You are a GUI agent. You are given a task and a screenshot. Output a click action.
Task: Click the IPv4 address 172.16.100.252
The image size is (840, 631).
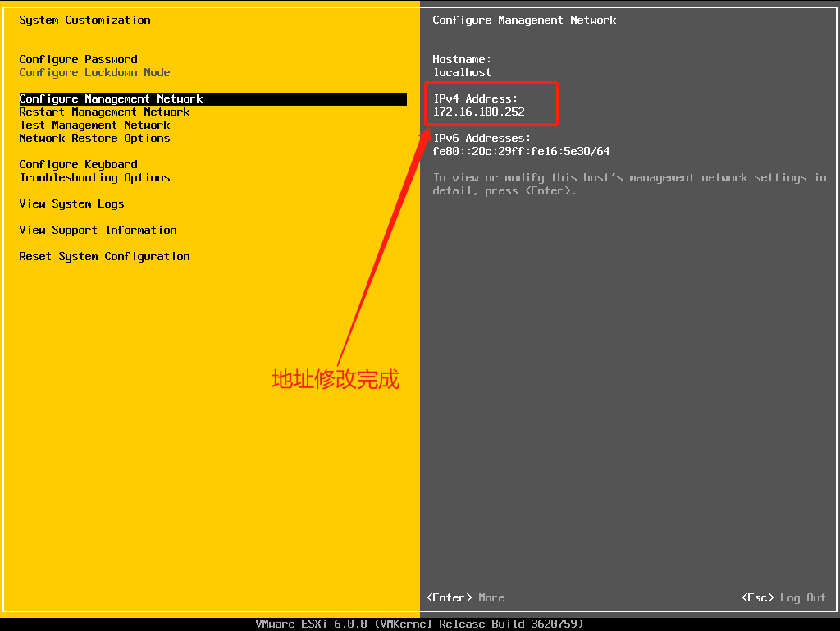coord(479,112)
